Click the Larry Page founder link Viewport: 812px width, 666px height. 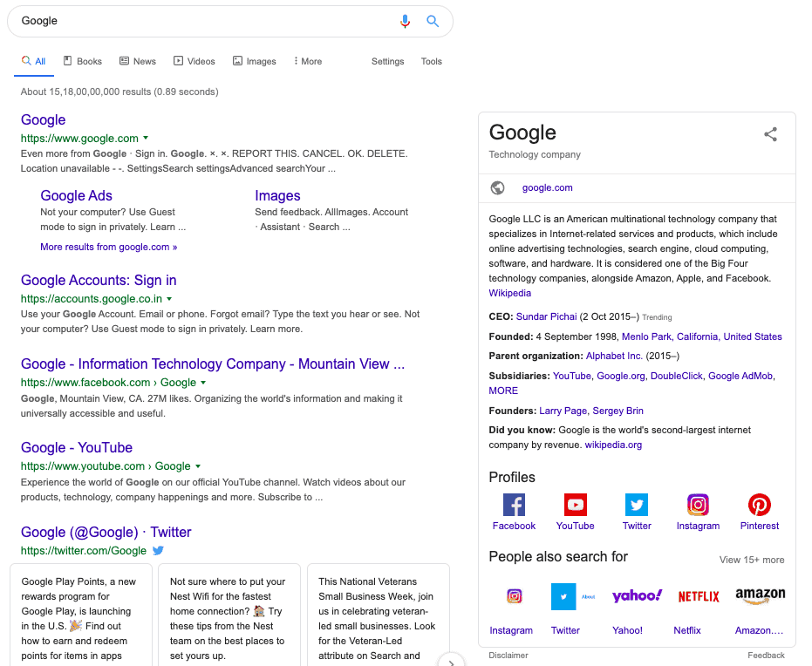coord(563,411)
